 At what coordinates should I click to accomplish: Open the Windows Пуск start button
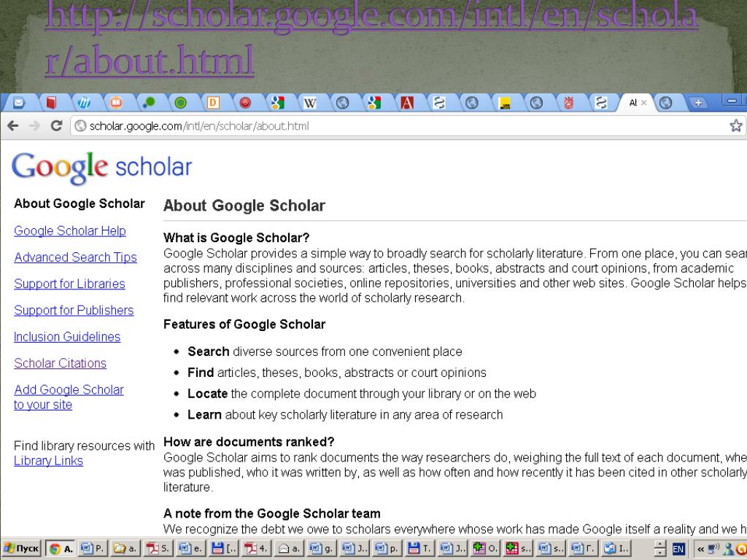click(21, 549)
